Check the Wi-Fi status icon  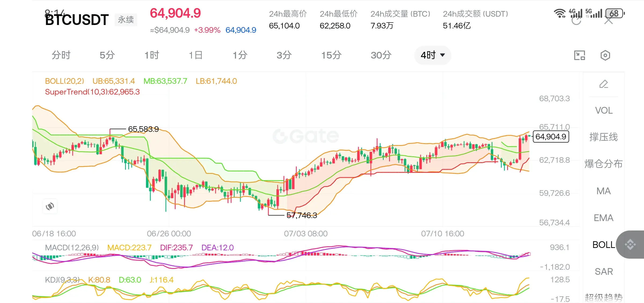click(560, 13)
